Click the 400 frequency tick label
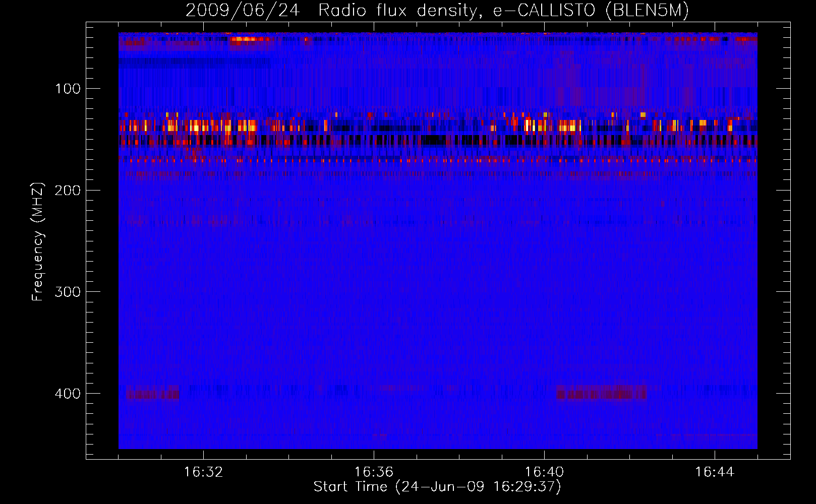This screenshot has width=816, height=504. click(68, 394)
